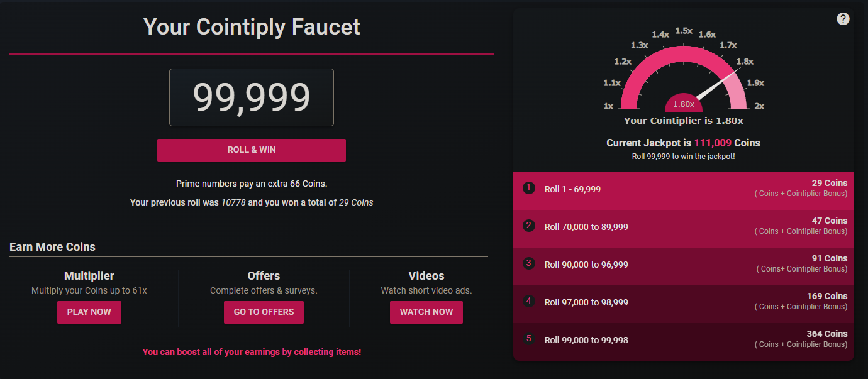The height and width of the screenshot is (379, 868).
Task: Click the number 2 tier badge
Action: (529, 226)
